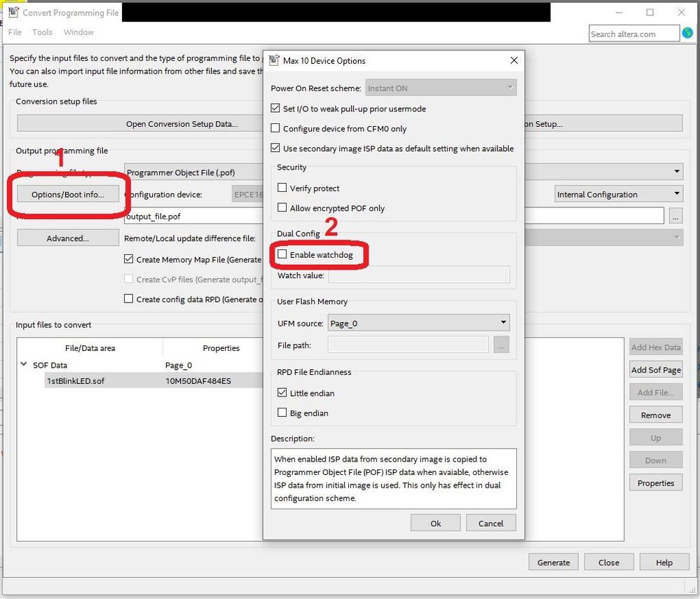Image resolution: width=700 pixels, height=599 pixels.
Task: Click the Description text box
Action: coord(393,478)
